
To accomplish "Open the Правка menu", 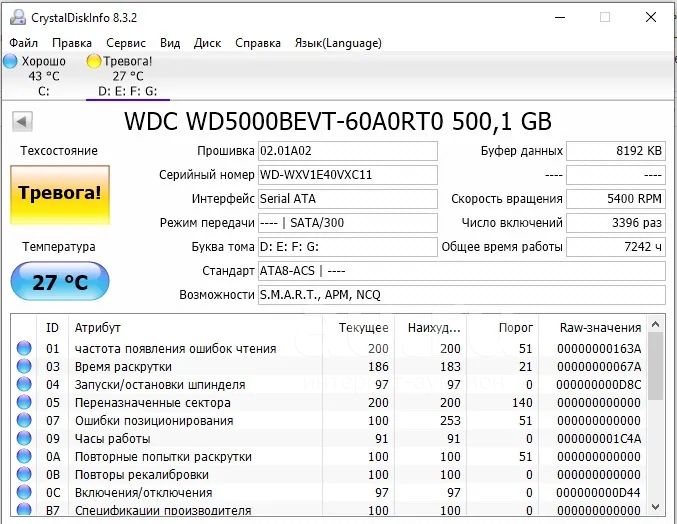I will (72, 43).
